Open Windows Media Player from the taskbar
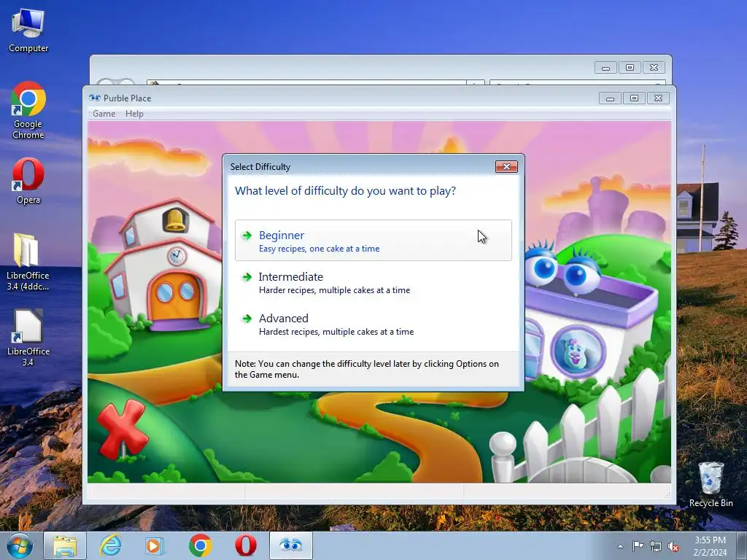 pyautogui.click(x=154, y=545)
